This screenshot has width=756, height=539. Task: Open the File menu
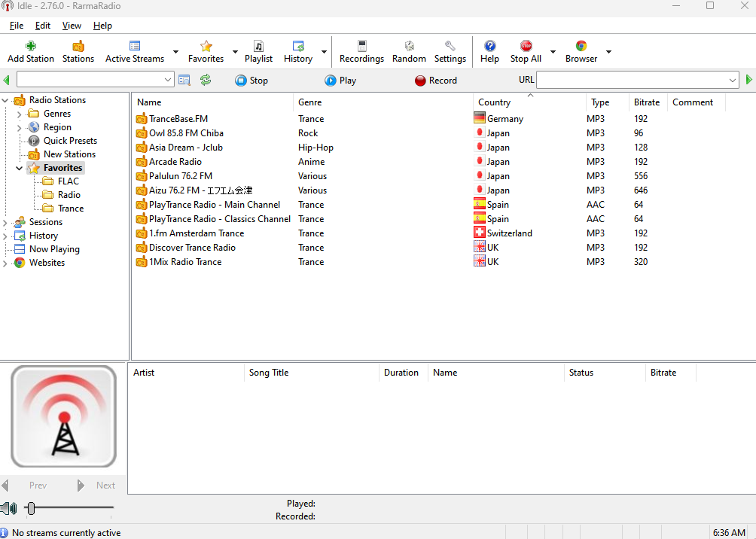(17, 26)
